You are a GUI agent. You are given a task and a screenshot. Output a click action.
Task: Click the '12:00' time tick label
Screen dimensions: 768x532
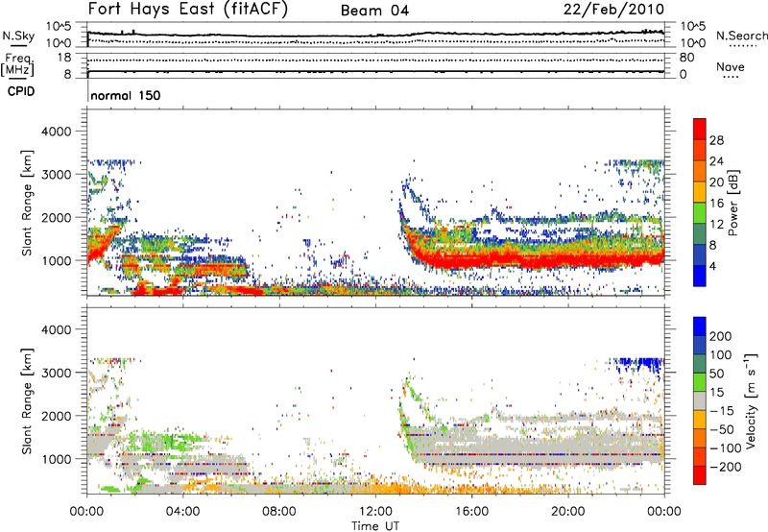[x=375, y=512]
